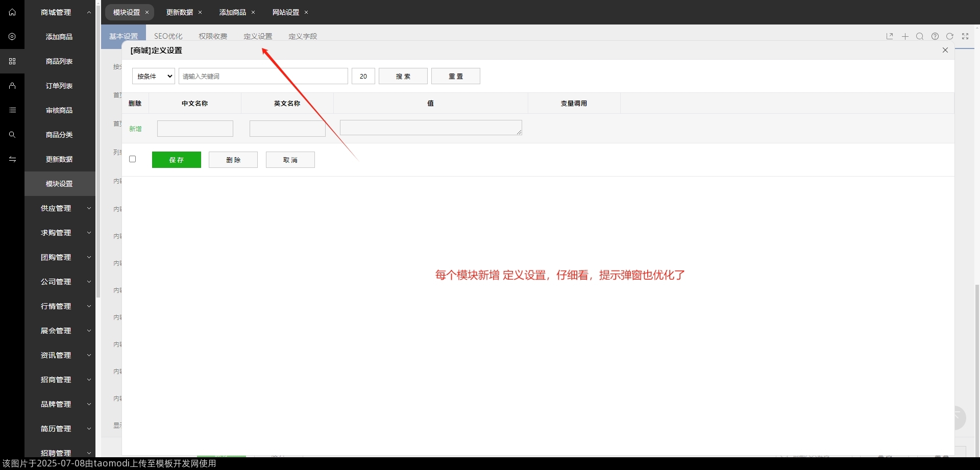Image resolution: width=980 pixels, height=470 pixels.
Task: Open the home icon in sidebar
Action: pos(12,12)
